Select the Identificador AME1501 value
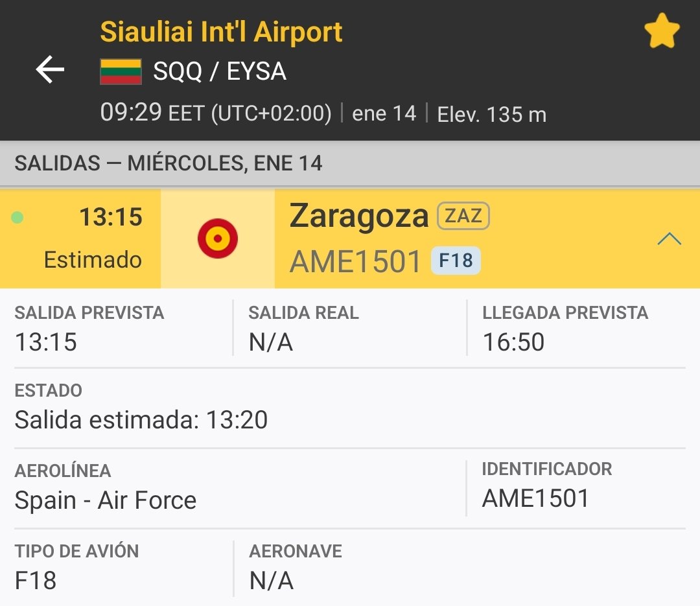Image resolution: width=700 pixels, height=606 pixels. tap(535, 498)
